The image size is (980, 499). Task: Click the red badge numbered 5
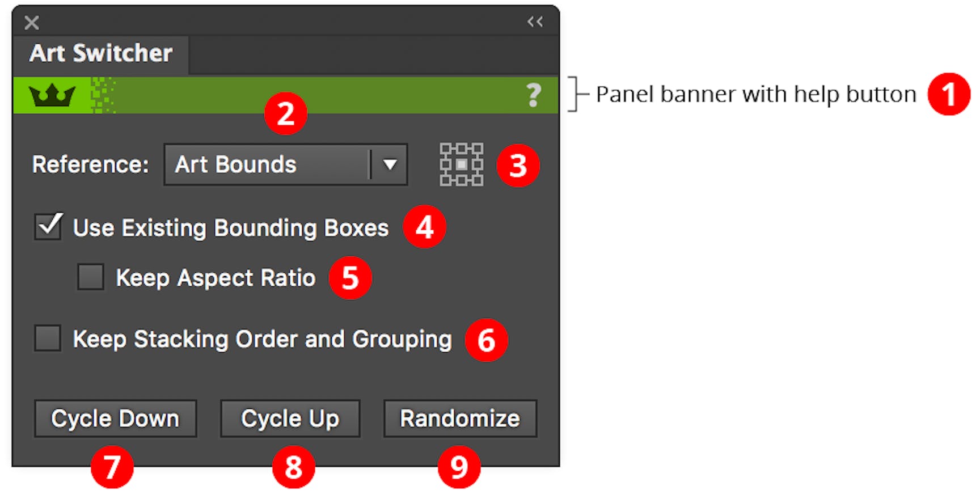(350, 277)
